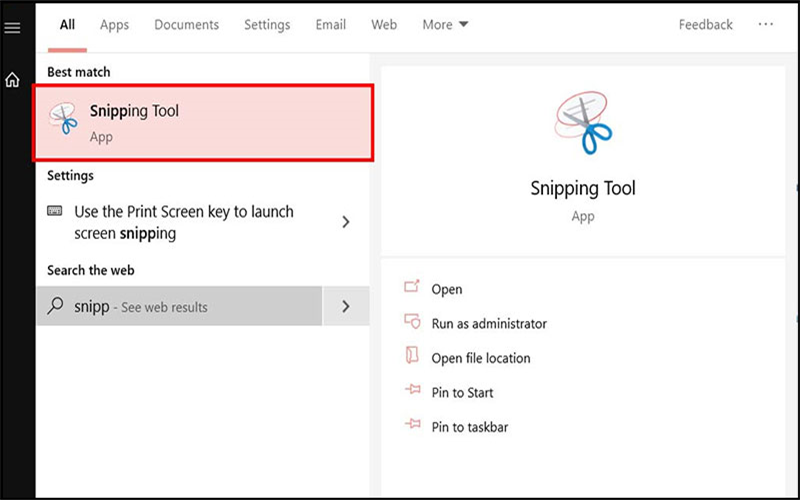Click the Pin to Start pin icon
The image size is (800, 500).
pos(412,390)
